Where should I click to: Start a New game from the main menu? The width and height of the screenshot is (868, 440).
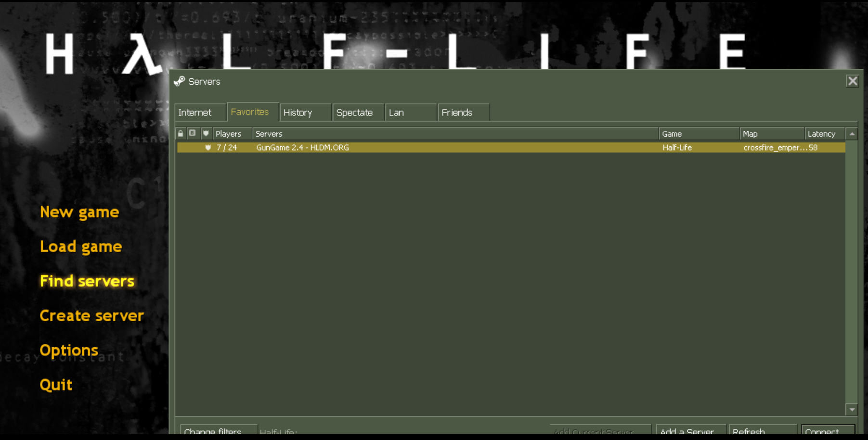point(79,212)
